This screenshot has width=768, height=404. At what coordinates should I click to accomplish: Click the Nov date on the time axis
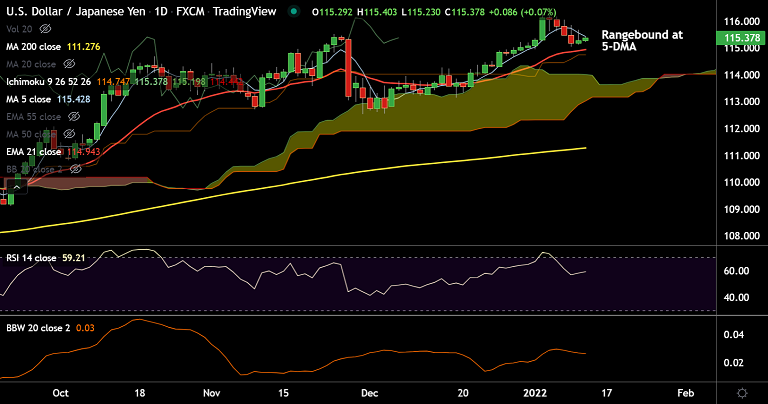211,393
